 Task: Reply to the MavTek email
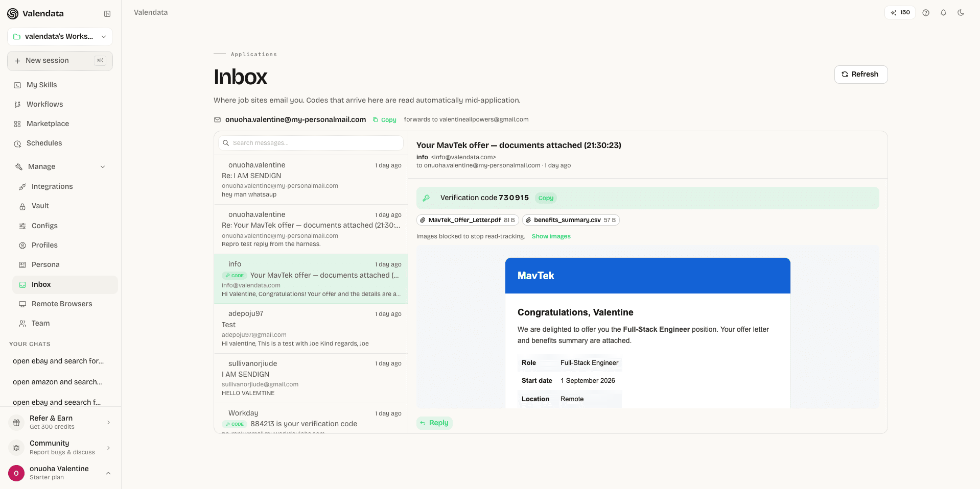pos(434,423)
